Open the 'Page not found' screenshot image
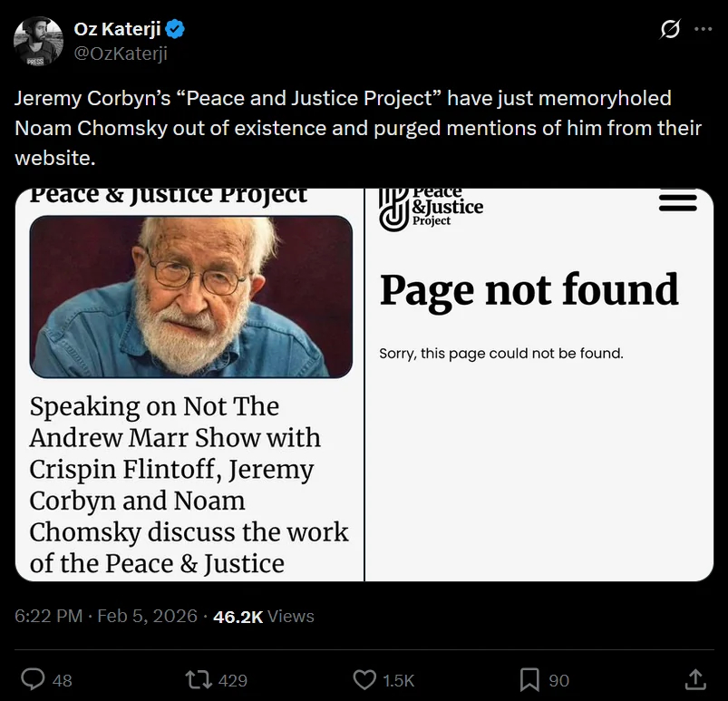 pos(539,385)
